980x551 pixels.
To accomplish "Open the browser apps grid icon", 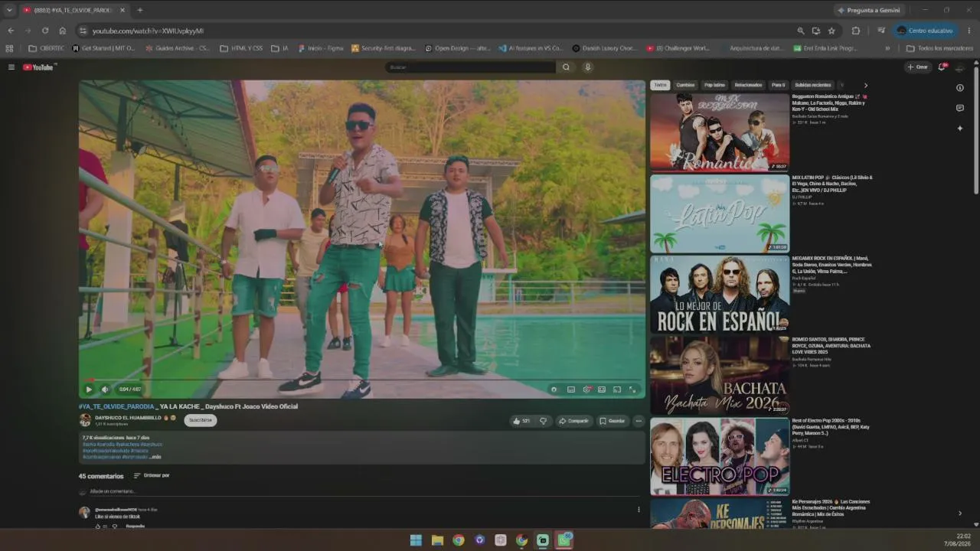I will (9, 48).
